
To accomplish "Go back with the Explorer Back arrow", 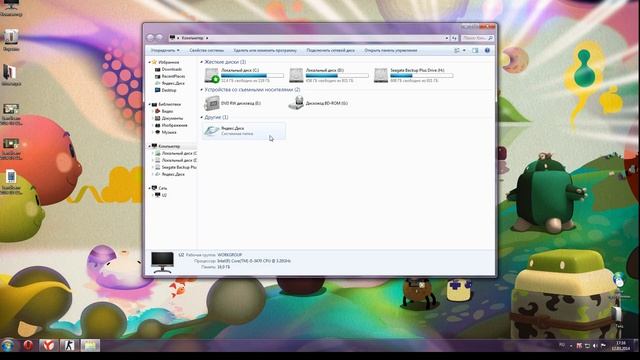I will coord(150,38).
